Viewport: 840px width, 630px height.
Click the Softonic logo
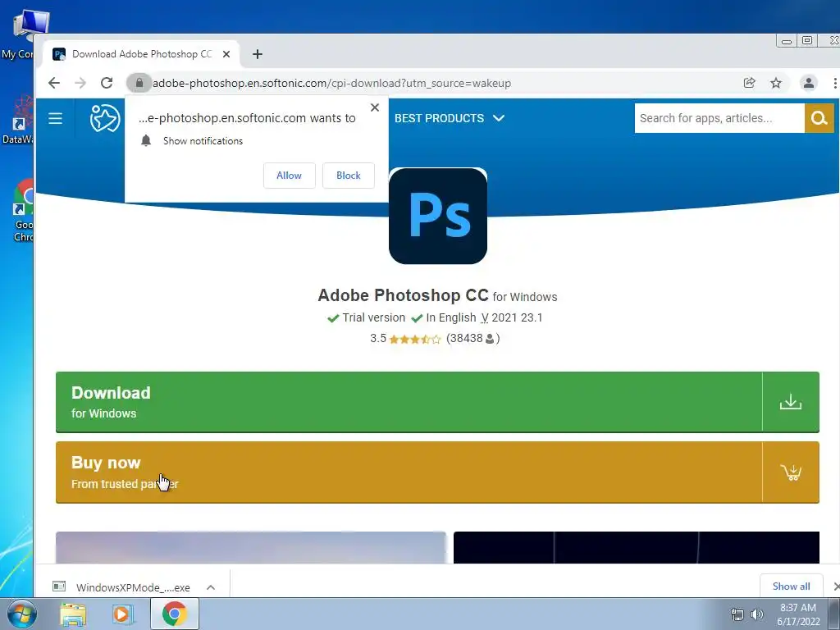(x=104, y=118)
